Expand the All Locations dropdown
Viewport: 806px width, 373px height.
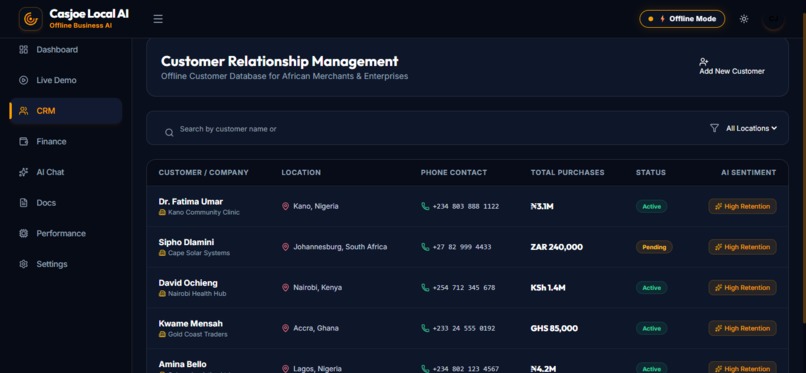(x=751, y=128)
